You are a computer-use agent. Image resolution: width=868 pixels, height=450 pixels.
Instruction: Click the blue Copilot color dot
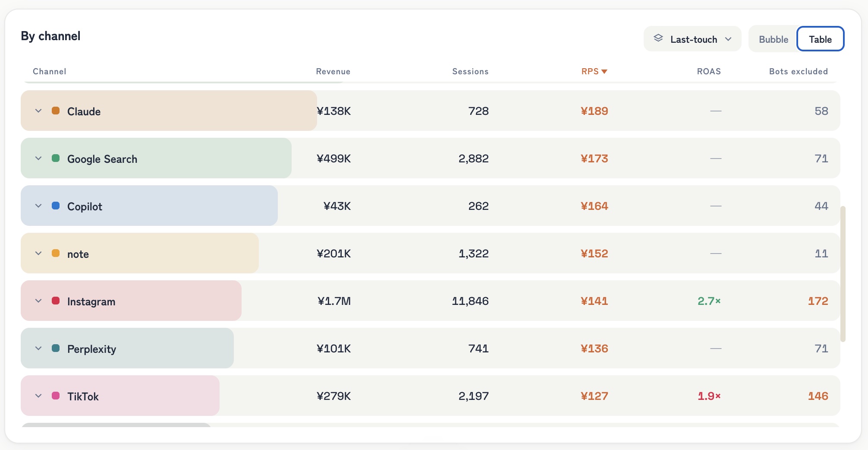point(56,206)
